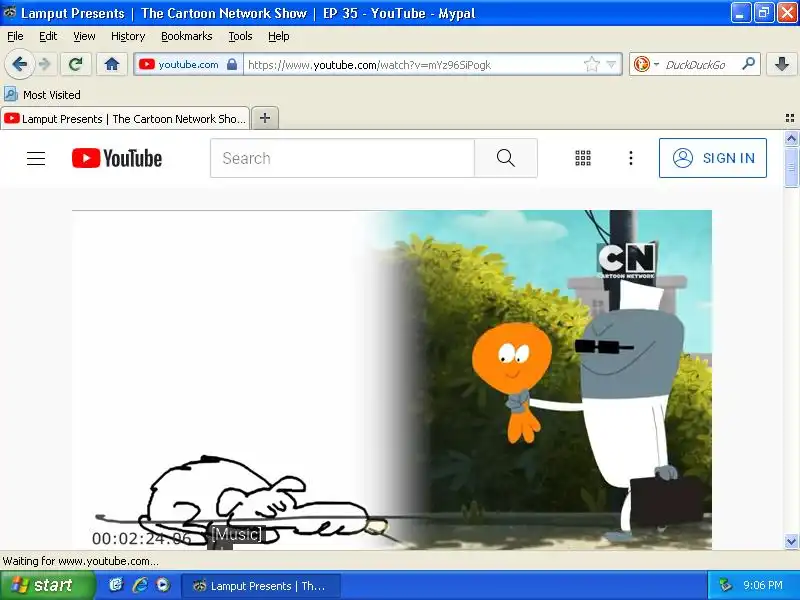Screen dimensions: 800x600
Task: Open the Tools menu
Action: [240, 36]
